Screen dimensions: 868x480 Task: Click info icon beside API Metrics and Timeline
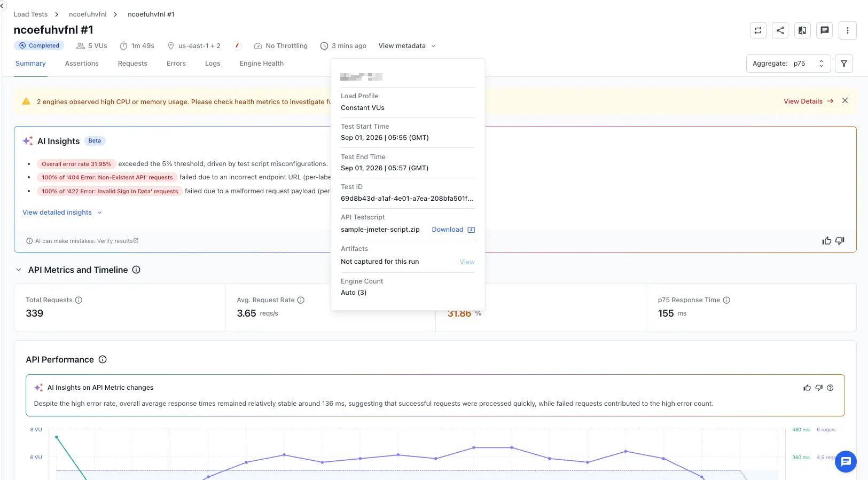point(136,270)
